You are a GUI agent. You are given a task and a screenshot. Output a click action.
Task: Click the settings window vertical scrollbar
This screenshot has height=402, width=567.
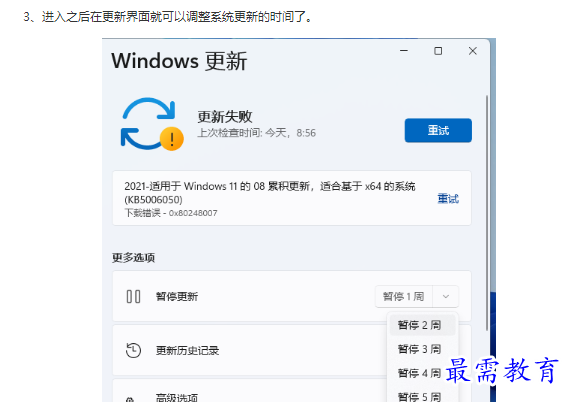(x=487, y=213)
